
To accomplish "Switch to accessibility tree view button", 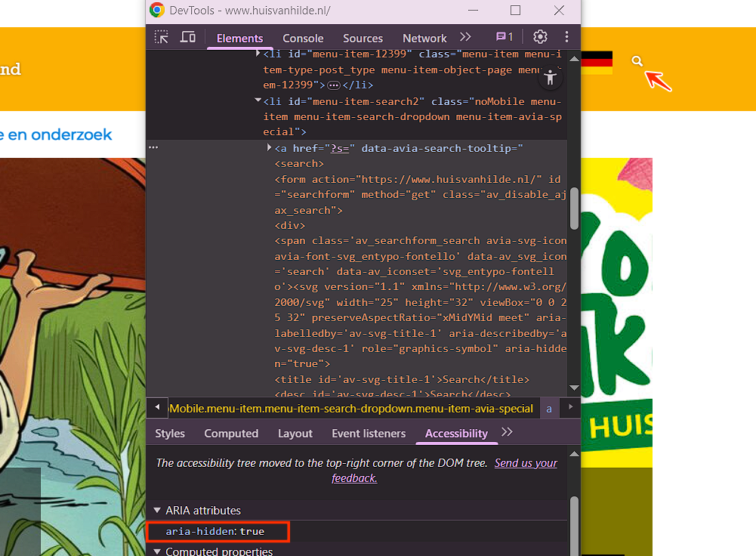I will pyautogui.click(x=551, y=77).
